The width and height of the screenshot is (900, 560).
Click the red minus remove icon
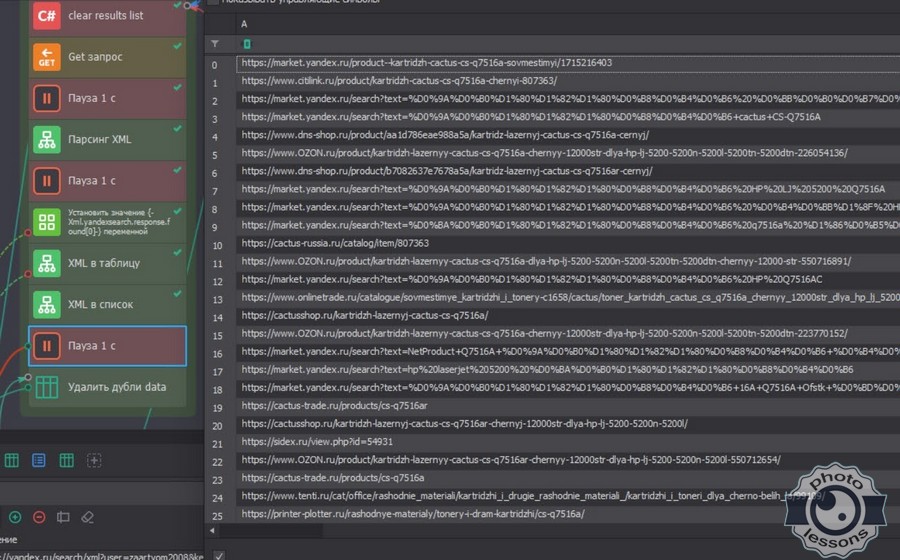[39, 517]
